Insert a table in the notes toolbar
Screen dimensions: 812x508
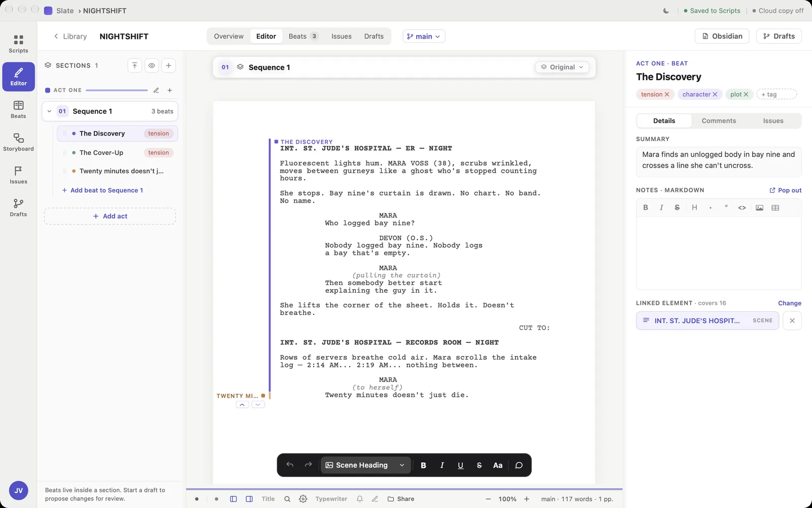(x=775, y=207)
